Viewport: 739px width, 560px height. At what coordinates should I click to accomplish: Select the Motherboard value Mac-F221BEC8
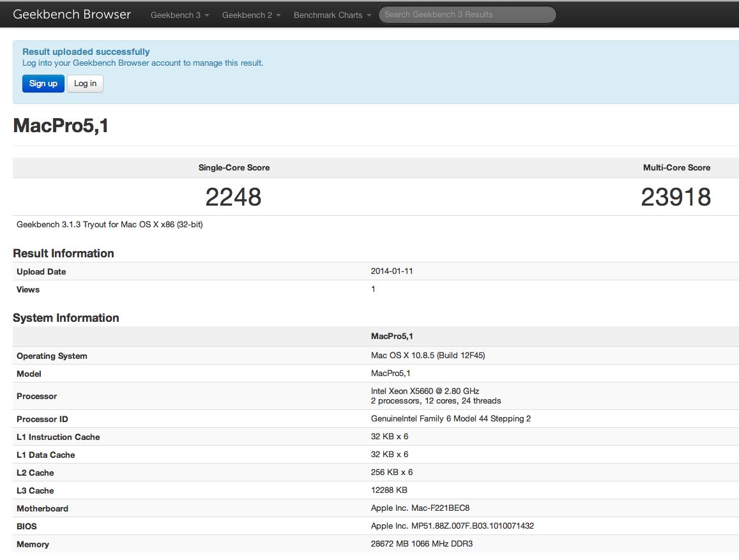tap(420, 508)
